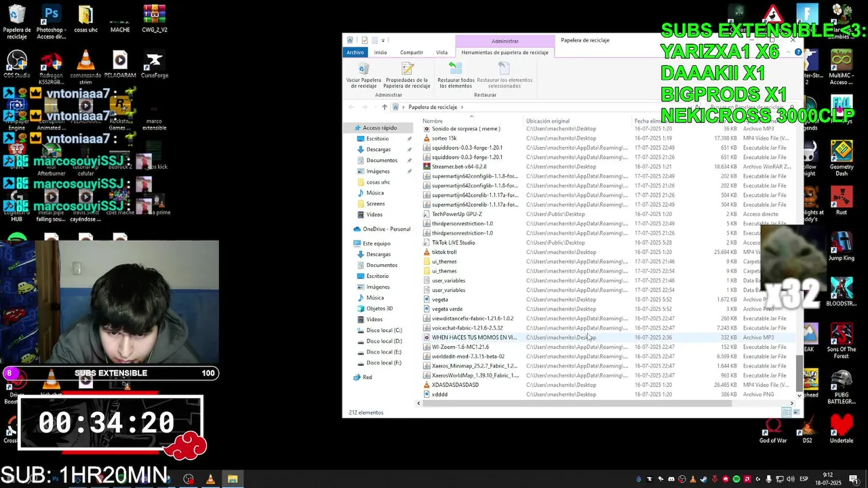Click the horizontal scrollbar thumb in file list
The width and height of the screenshot is (868, 488).
point(577,403)
